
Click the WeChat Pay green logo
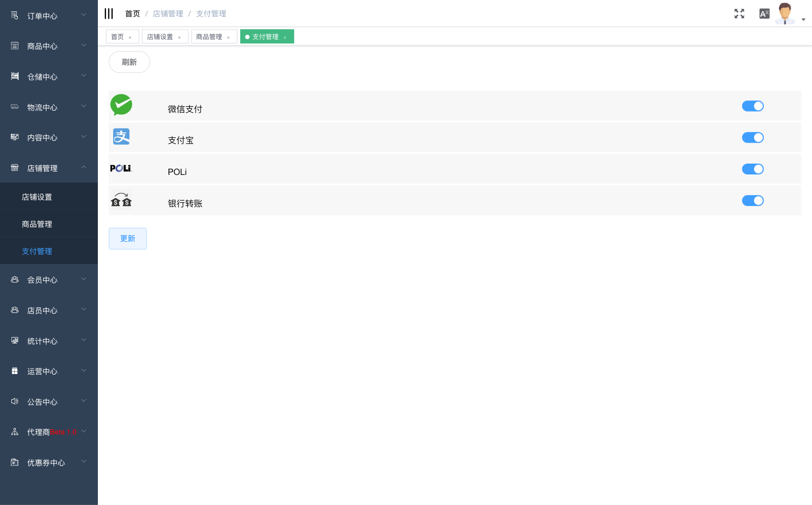pos(121,105)
